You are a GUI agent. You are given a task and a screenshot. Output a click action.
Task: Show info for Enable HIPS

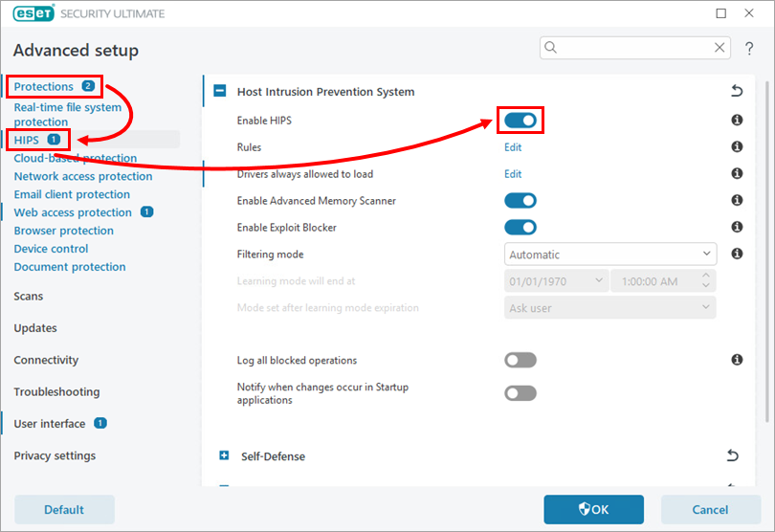(737, 121)
